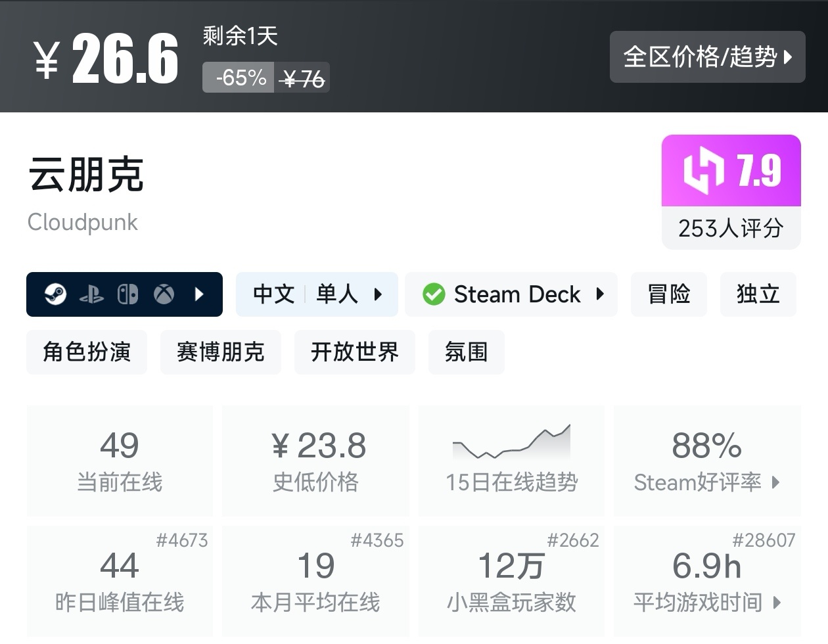Select the 冒险 tag
The width and height of the screenshot is (828, 644).
click(668, 294)
